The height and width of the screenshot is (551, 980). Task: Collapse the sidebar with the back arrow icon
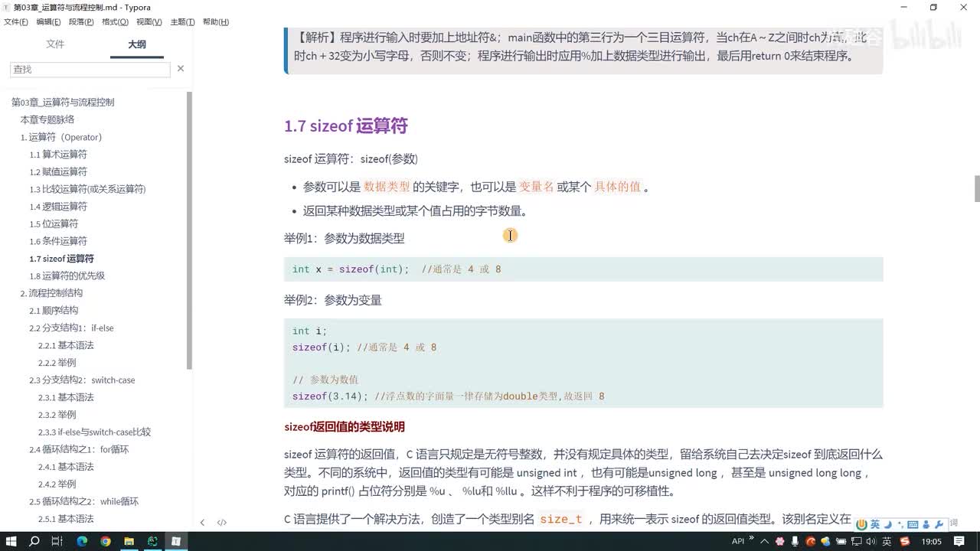click(x=202, y=523)
